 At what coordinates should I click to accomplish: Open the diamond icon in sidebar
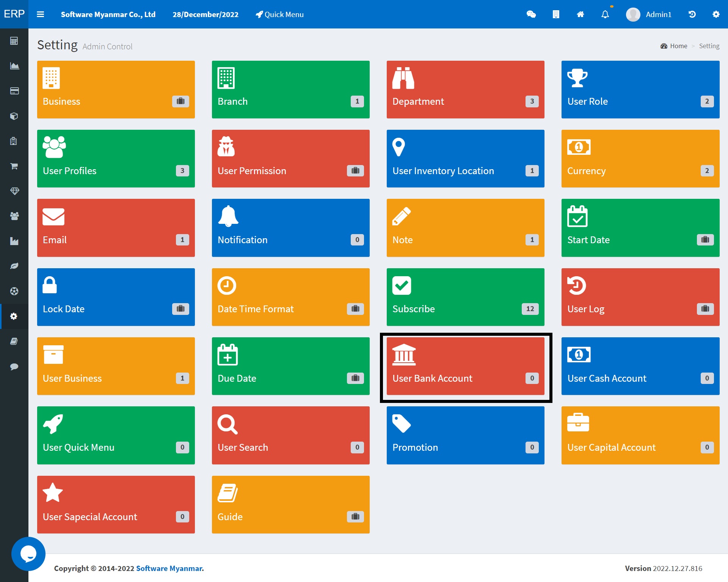click(14, 191)
